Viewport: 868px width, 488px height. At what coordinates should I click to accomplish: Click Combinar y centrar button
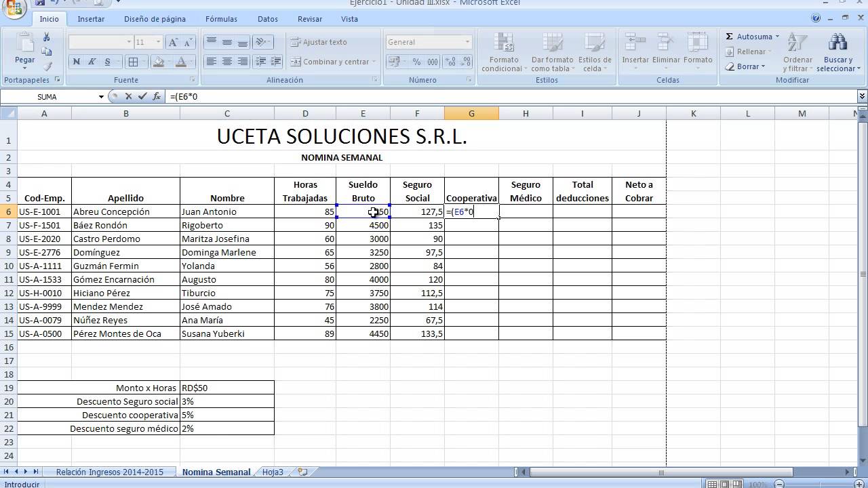point(330,62)
